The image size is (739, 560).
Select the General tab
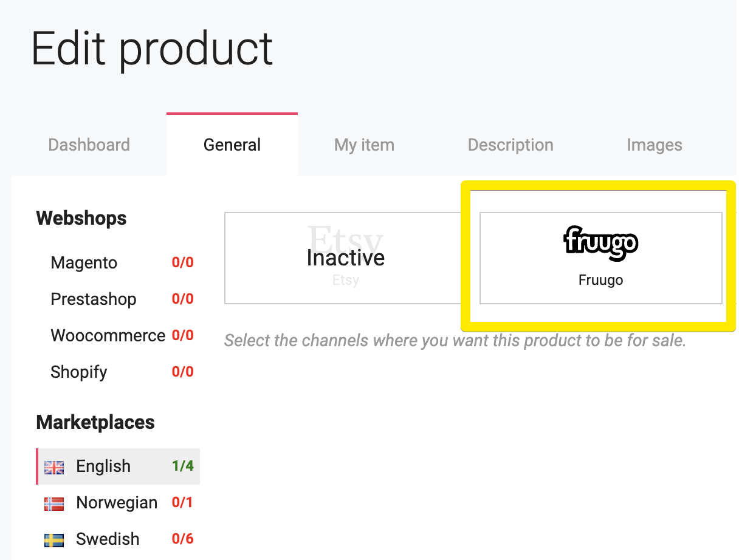232,145
